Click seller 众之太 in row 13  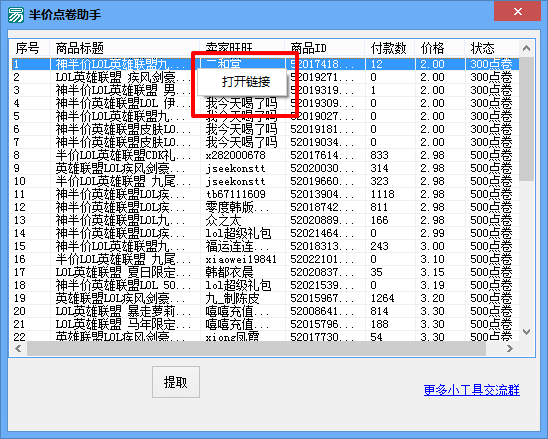223,220
